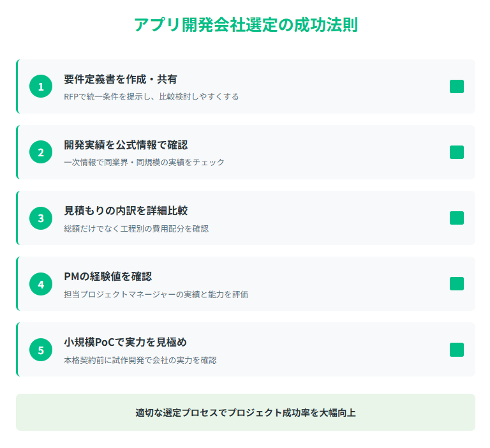Select the 小規模PoCで実力を見極め heading
490x448 pixels.
125,342
